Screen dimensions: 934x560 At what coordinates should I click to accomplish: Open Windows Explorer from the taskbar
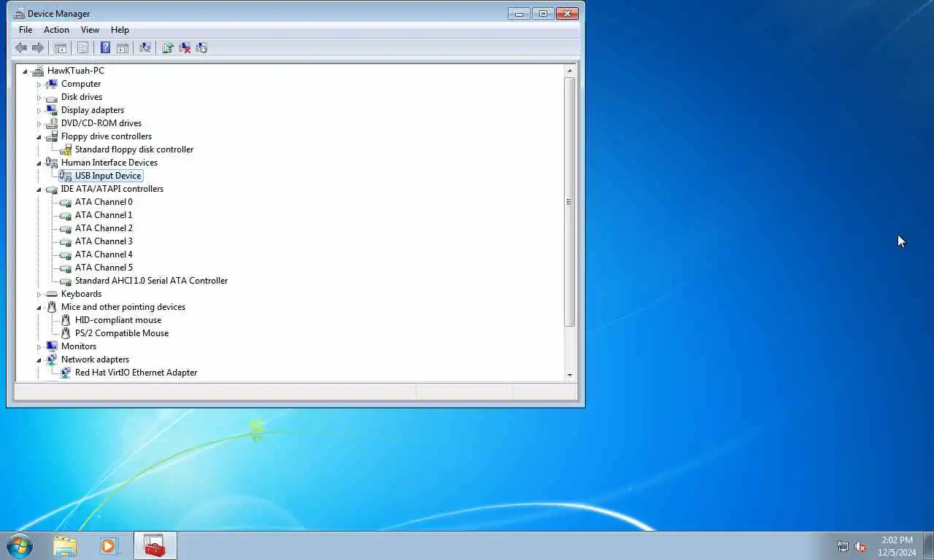pos(65,545)
